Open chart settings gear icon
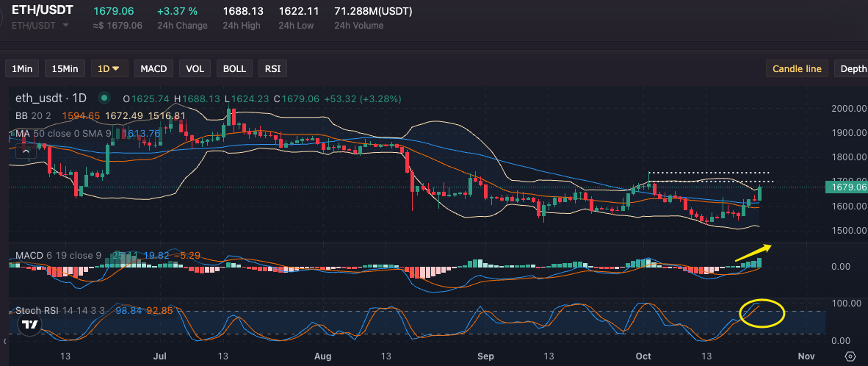The width and height of the screenshot is (868, 366). click(850, 356)
